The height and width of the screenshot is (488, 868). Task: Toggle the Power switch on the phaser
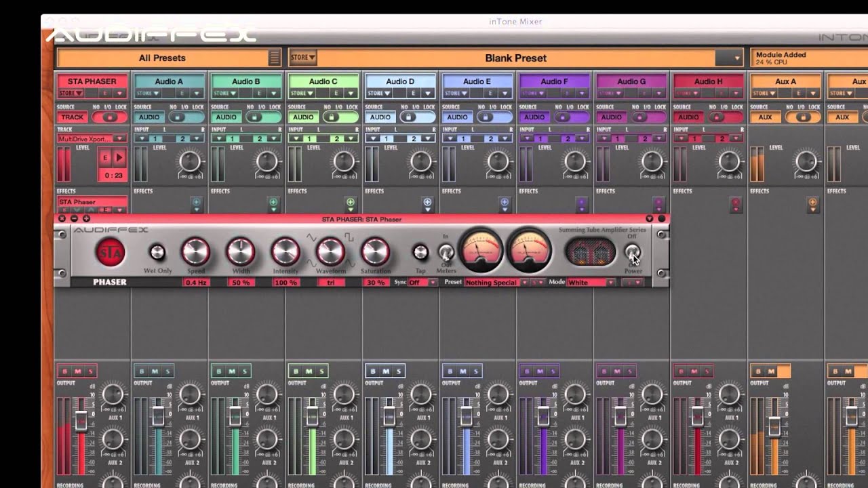(x=632, y=253)
